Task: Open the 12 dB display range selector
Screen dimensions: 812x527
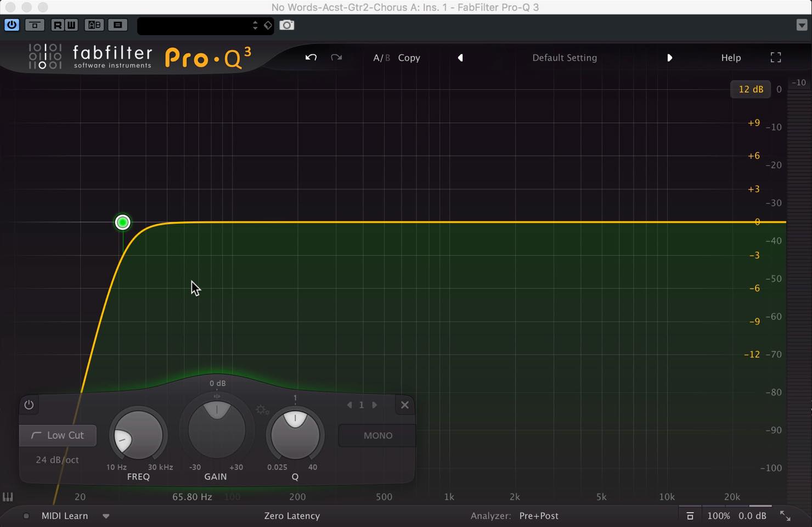Action: 751,89
